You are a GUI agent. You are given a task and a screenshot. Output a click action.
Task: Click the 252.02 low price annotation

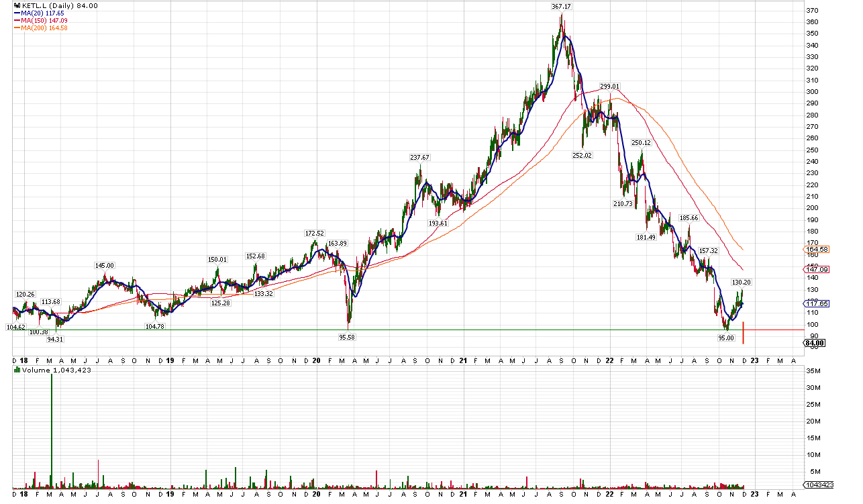point(582,155)
